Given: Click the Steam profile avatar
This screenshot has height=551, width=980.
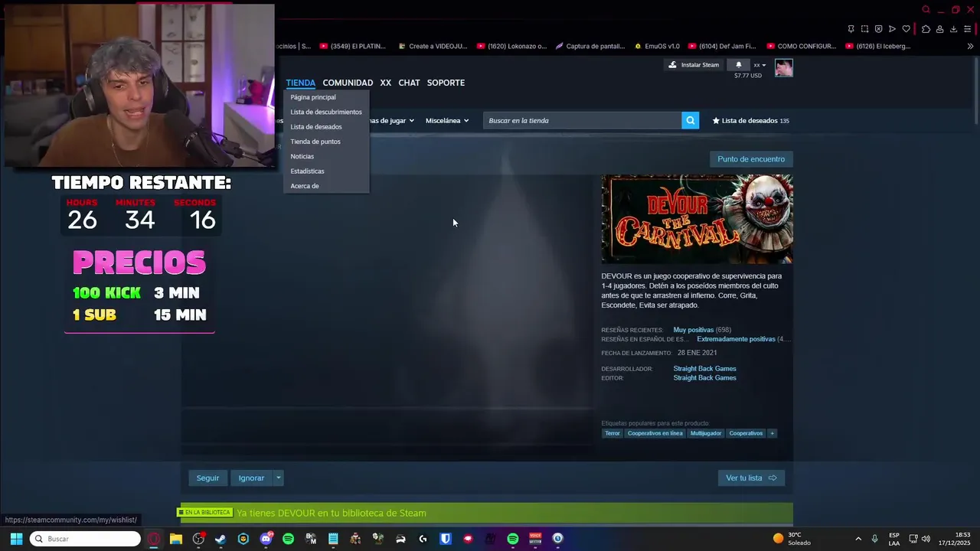Looking at the screenshot, I should click(x=783, y=68).
